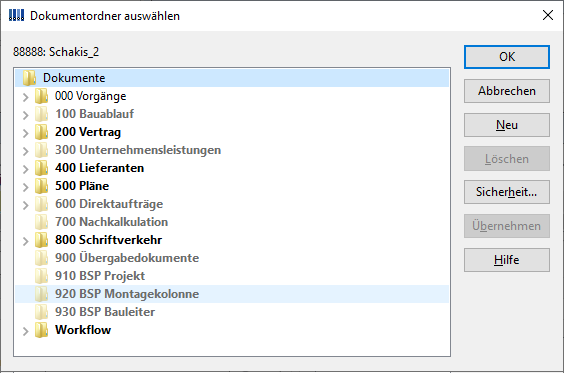The image size is (564, 373).
Task: Create a folder with the Neu button
Action: click(507, 125)
